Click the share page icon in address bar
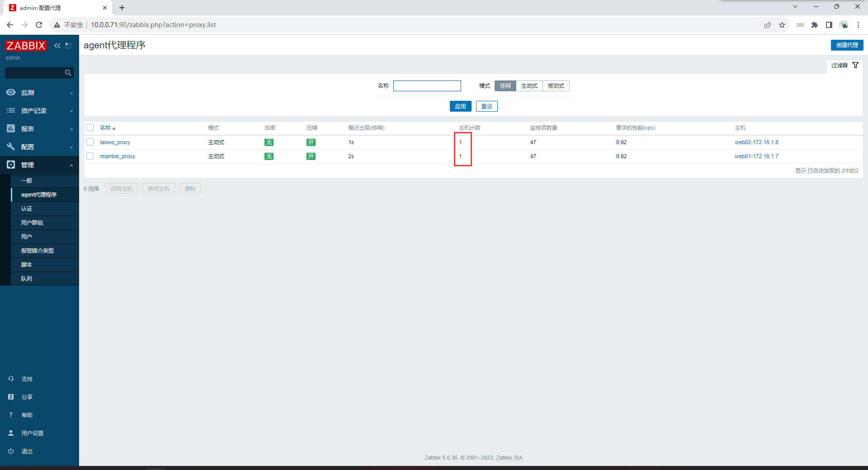Image resolution: width=868 pixels, height=470 pixels. coord(768,25)
